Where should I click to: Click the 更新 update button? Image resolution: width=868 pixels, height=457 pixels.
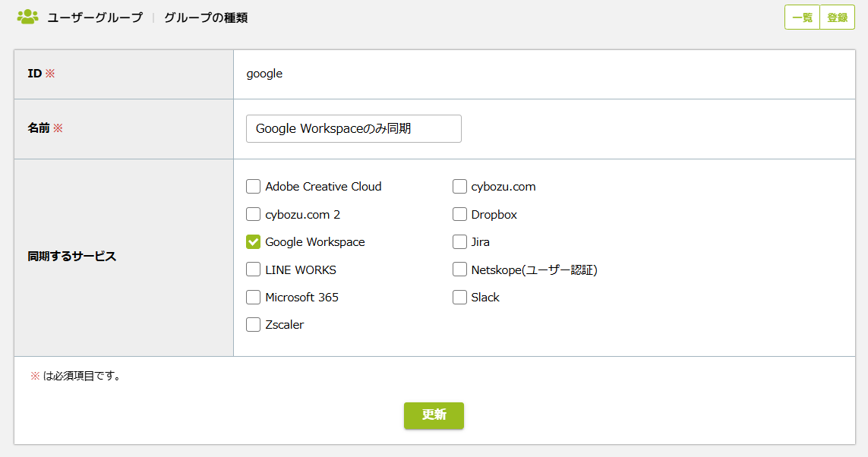[x=434, y=415]
